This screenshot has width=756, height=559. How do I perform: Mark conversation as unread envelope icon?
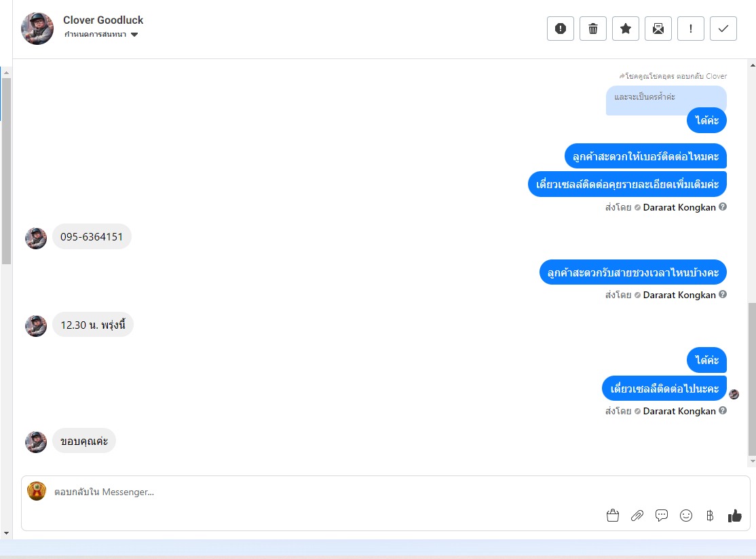(658, 29)
